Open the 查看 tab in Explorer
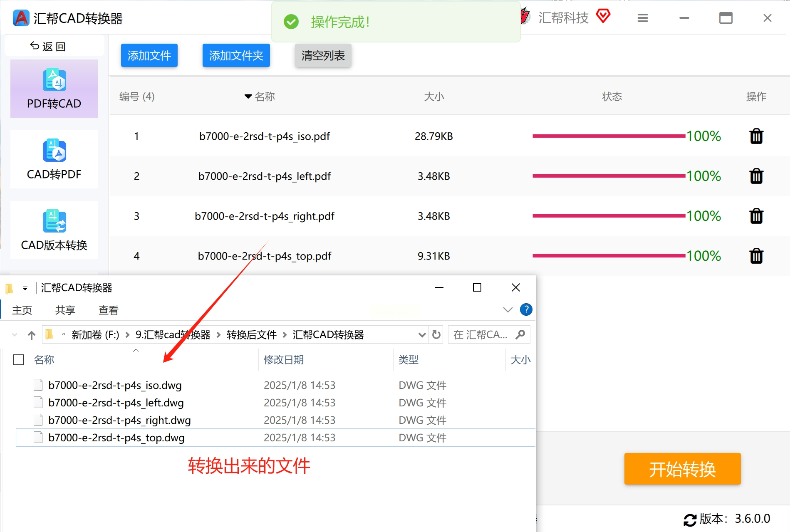 pos(109,310)
